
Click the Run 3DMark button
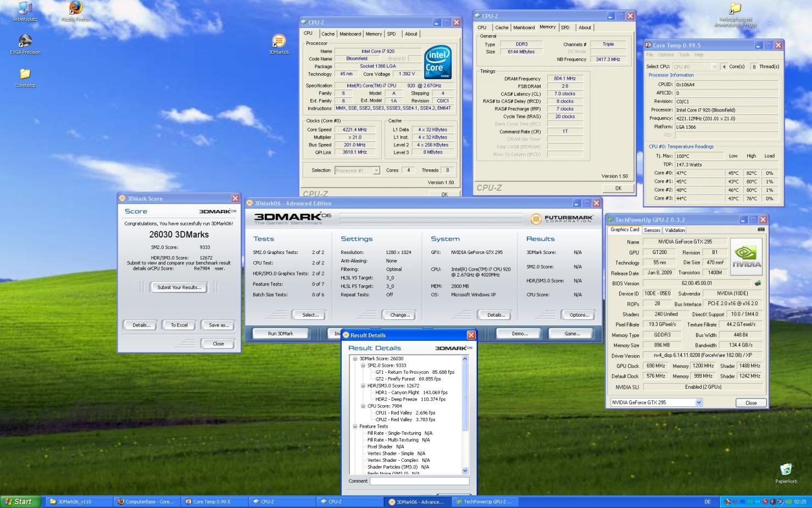point(280,334)
